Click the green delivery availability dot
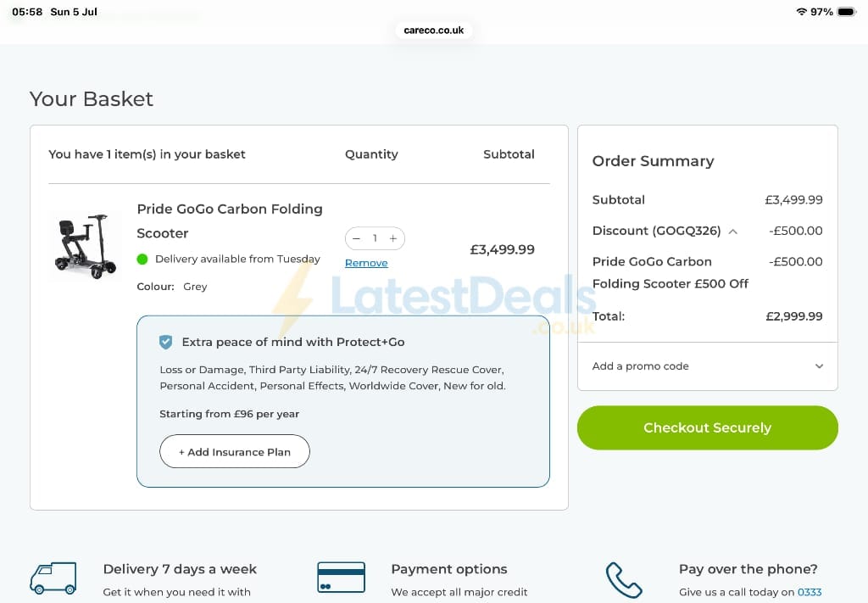Image resolution: width=868 pixels, height=603 pixels. pyautogui.click(x=142, y=260)
